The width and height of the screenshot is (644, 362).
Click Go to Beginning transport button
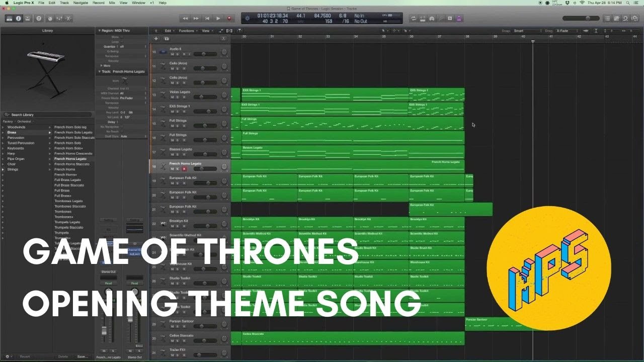[x=207, y=19]
